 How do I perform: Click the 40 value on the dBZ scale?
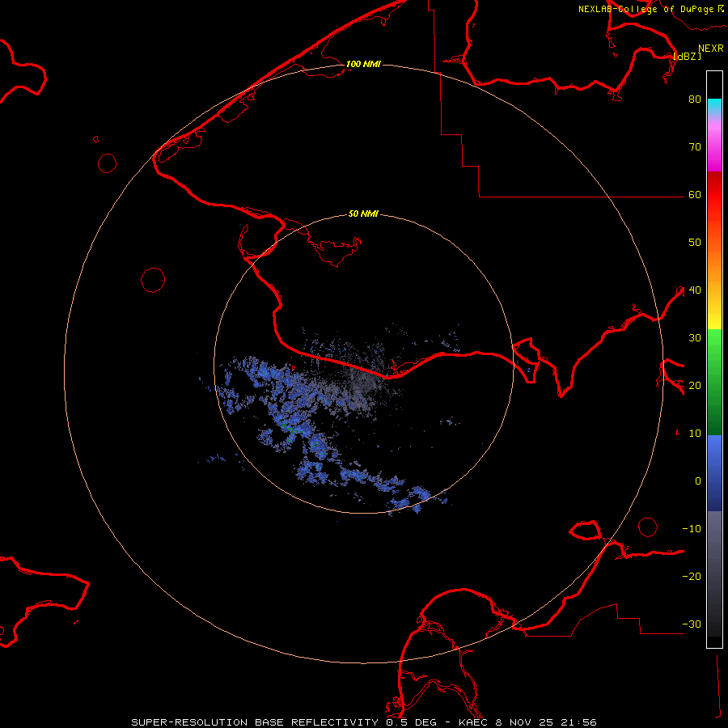tap(695, 290)
